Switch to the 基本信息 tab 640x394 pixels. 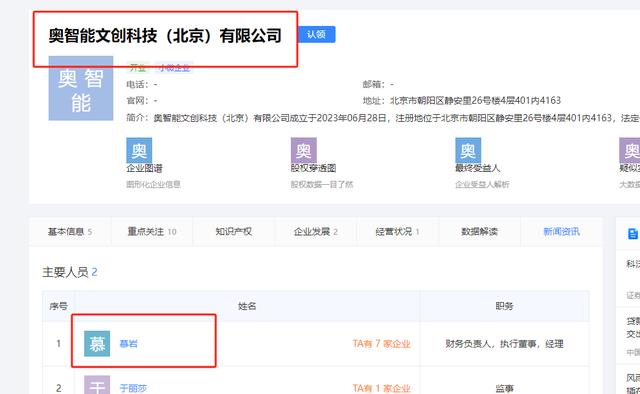(69, 232)
